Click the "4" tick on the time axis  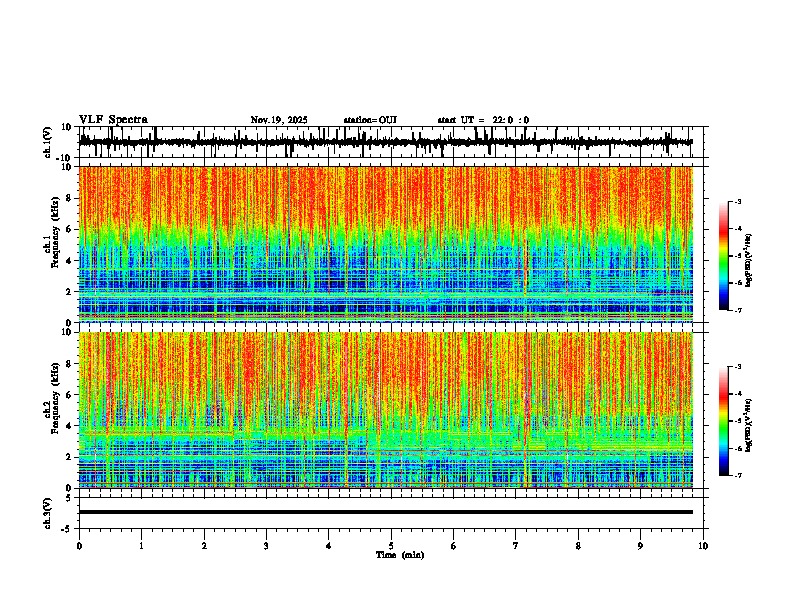(x=329, y=546)
